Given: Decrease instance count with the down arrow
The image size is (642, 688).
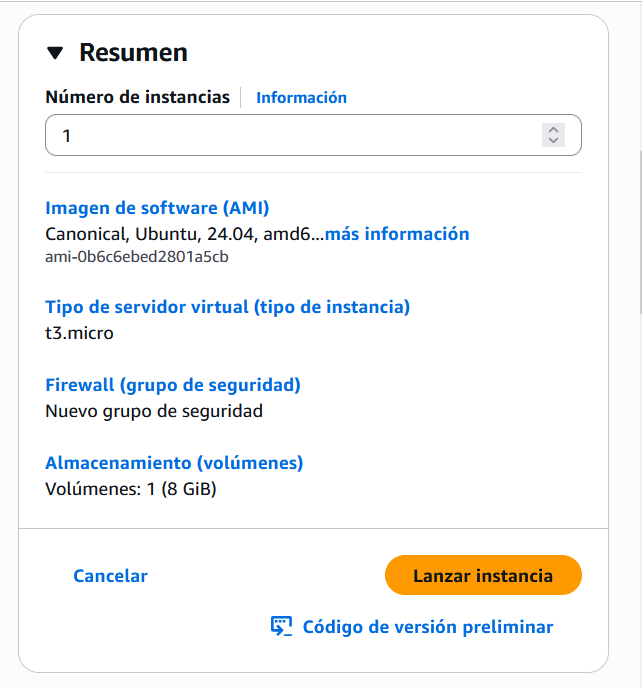Looking at the screenshot, I should tap(553, 141).
